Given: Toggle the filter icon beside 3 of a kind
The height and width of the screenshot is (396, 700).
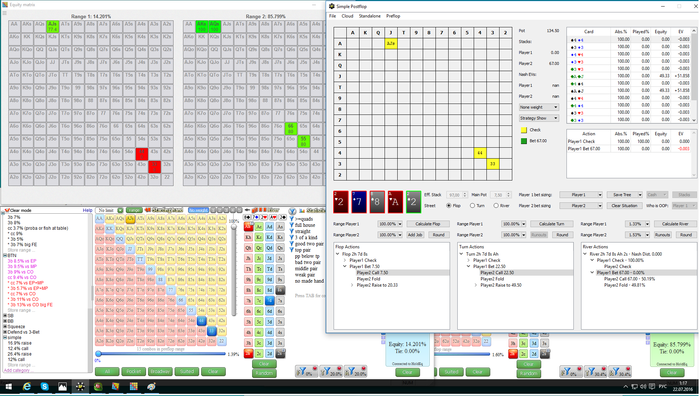Looking at the screenshot, I should point(292,238).
